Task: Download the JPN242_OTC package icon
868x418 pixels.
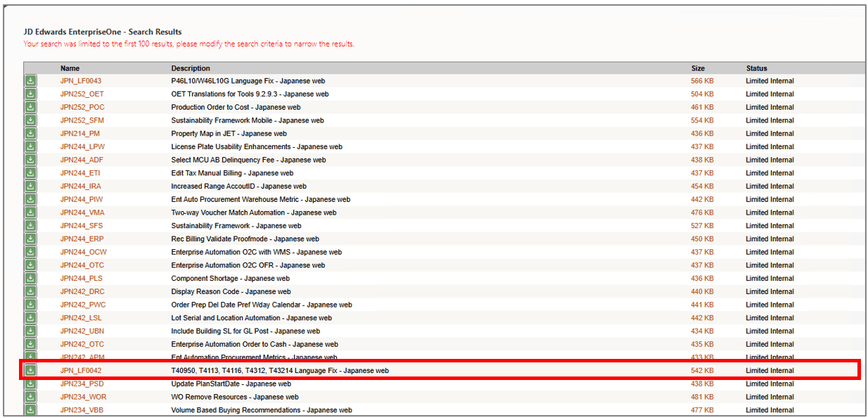Action: (30, 344)
